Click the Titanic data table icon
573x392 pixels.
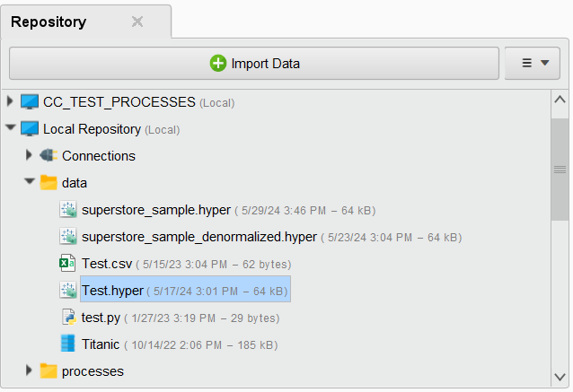(67, 344)
